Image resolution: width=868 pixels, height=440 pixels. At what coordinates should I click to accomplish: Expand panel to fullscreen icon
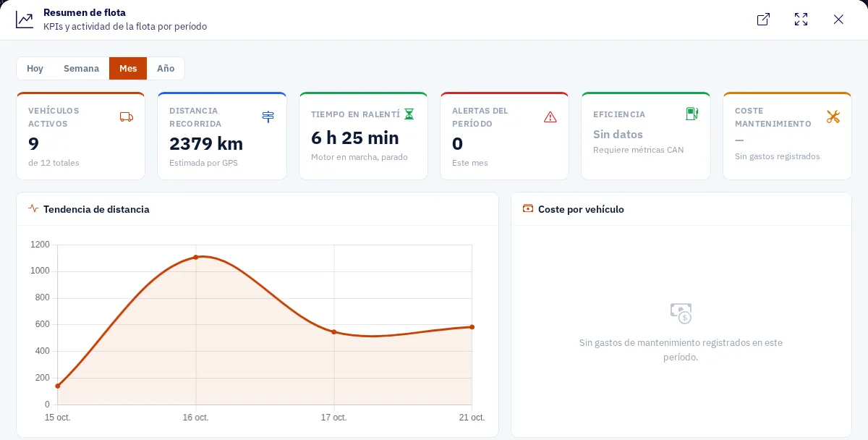(801, 20)
